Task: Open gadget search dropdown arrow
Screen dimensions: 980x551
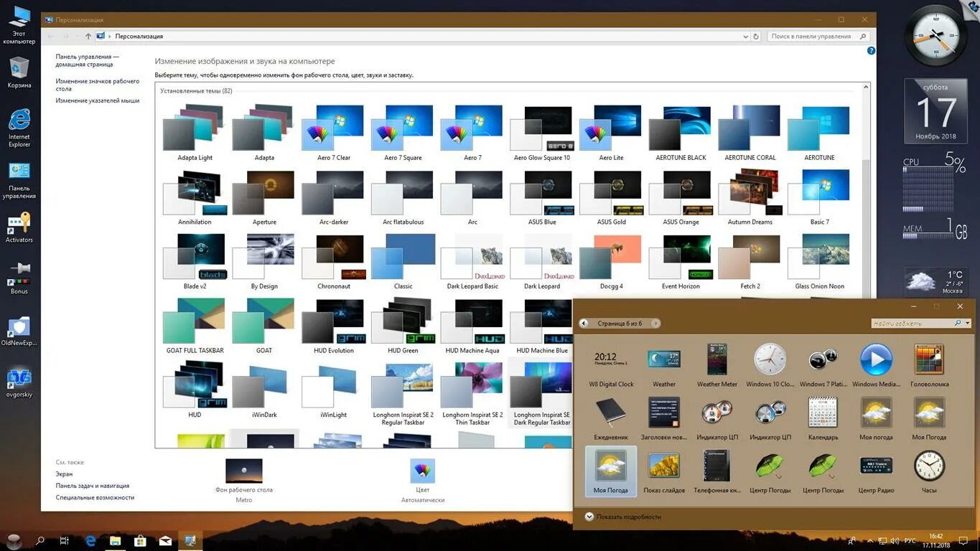Action: [x=967, y=324]
